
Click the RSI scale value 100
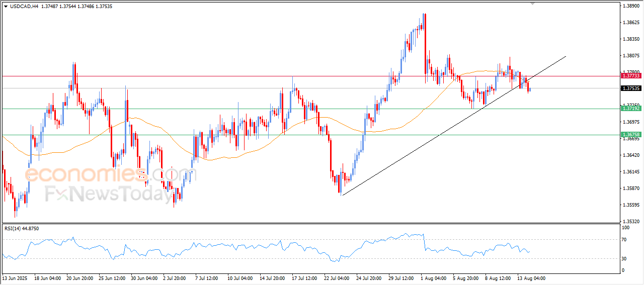626,228
